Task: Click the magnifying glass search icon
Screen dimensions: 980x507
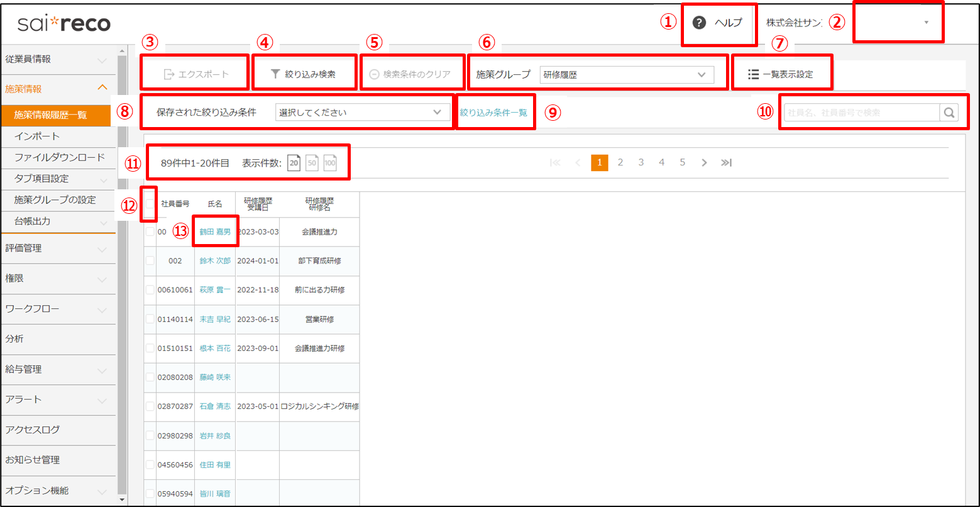Action: coord(949,113)
